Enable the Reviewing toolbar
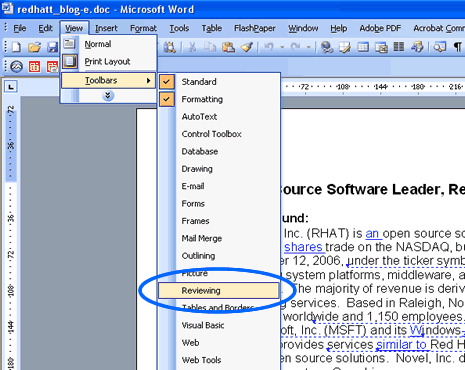This screenshot has width=465, height=370. point(219,290)
